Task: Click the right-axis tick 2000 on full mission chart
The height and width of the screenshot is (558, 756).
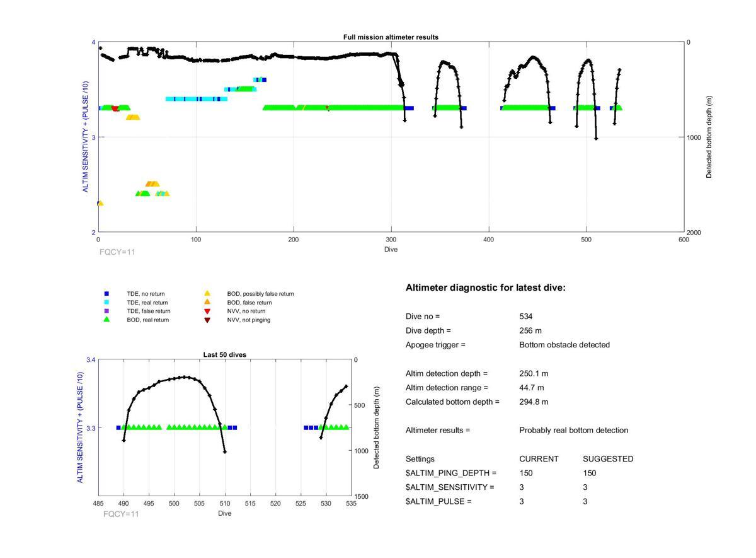Action: coord(696,233)
